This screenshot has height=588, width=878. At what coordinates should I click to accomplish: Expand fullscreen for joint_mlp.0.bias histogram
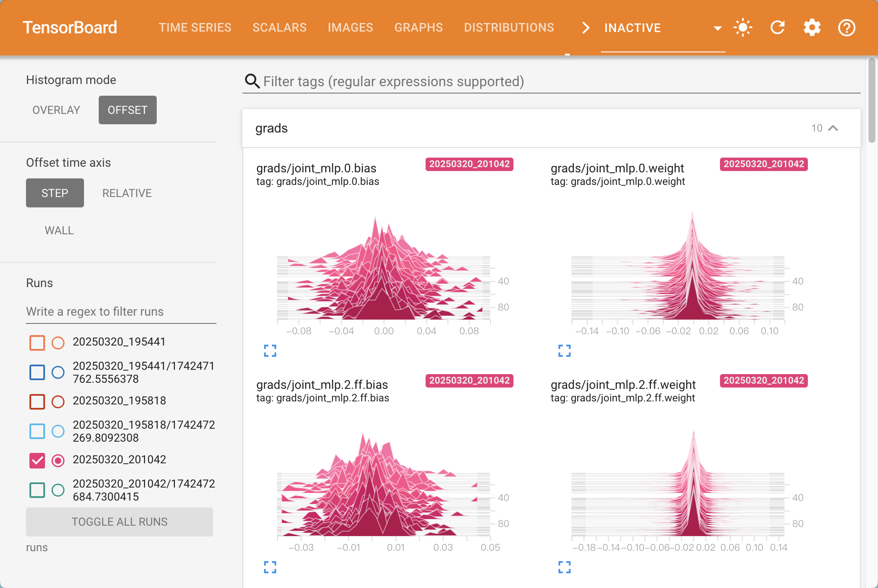pyautogui.click(x=270, y=350)
